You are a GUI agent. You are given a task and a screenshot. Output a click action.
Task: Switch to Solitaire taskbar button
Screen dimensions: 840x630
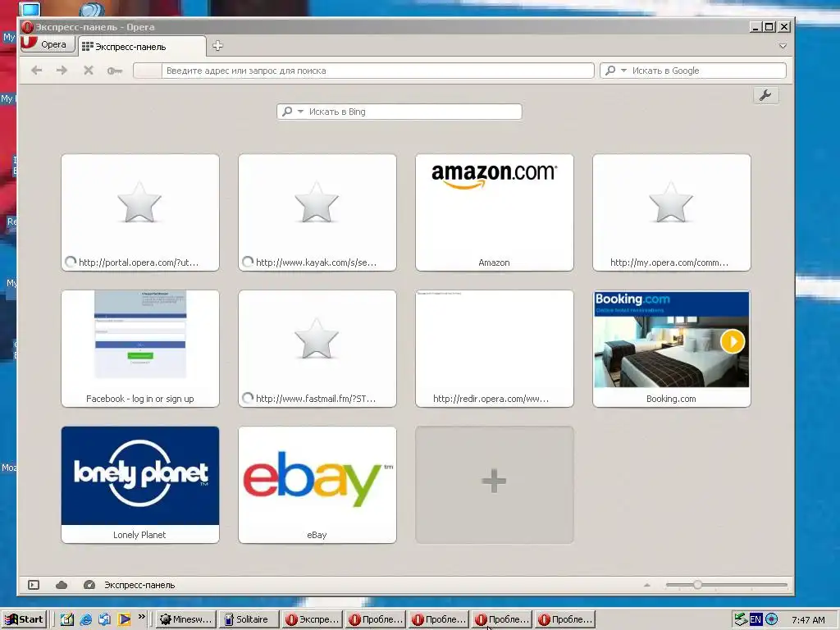tap(249, 619)
